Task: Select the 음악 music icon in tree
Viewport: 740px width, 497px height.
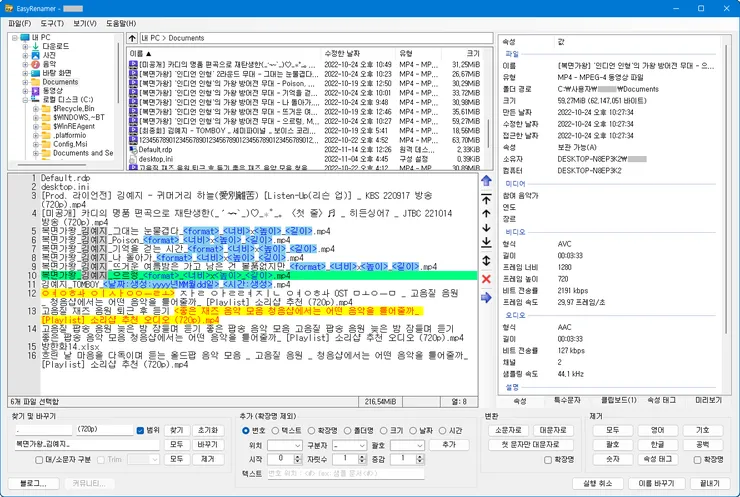Action: pyautogui.click(x=35, y=64)
